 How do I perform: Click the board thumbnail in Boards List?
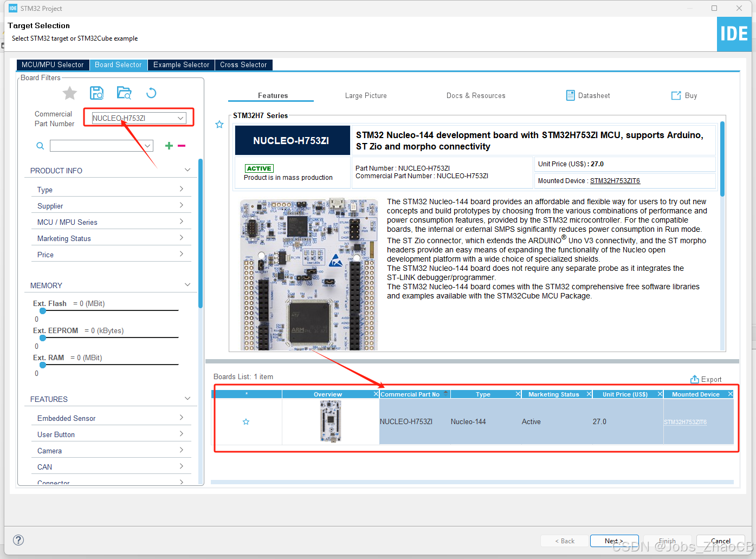point(331,421)
